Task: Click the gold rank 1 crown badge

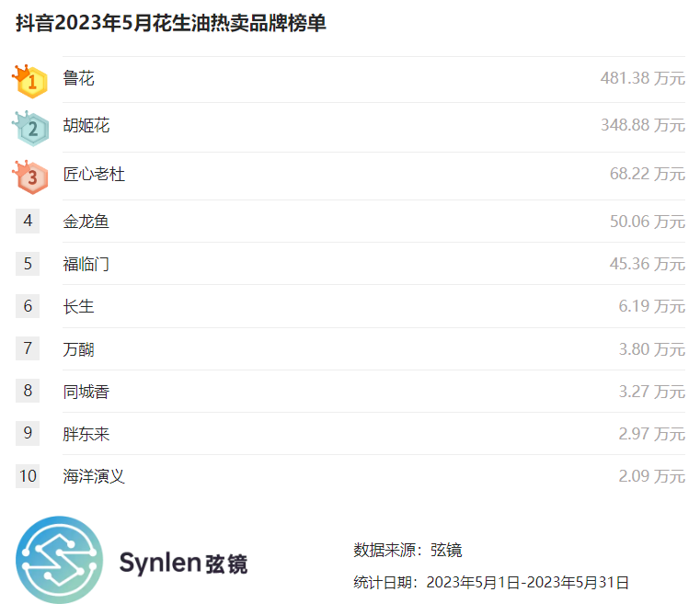Action: click(30, 81)
